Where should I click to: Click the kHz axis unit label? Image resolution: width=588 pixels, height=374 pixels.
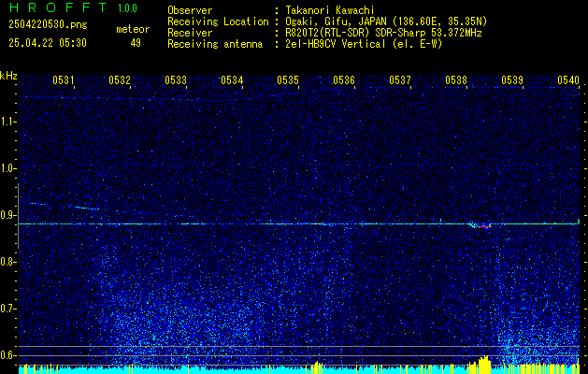[8, 76]
